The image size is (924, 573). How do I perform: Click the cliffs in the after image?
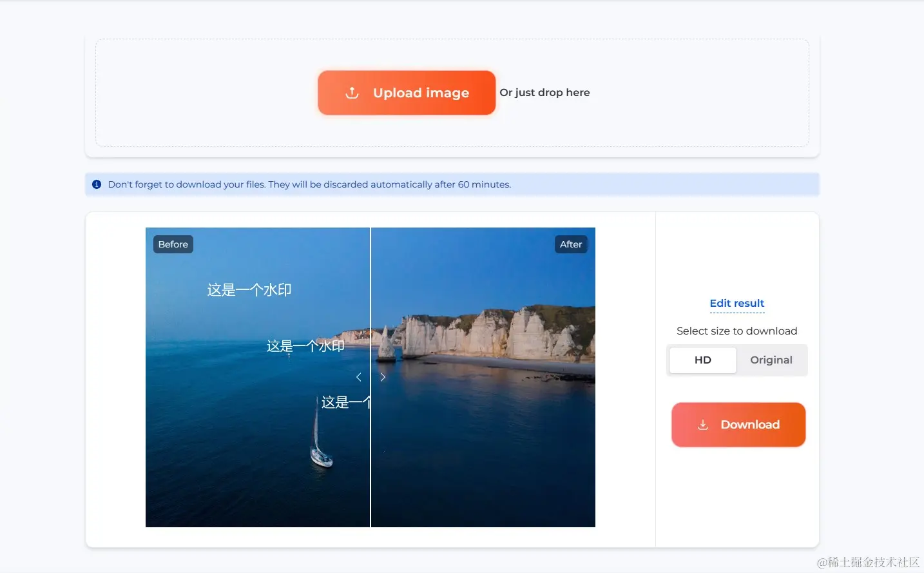(485, 333)
